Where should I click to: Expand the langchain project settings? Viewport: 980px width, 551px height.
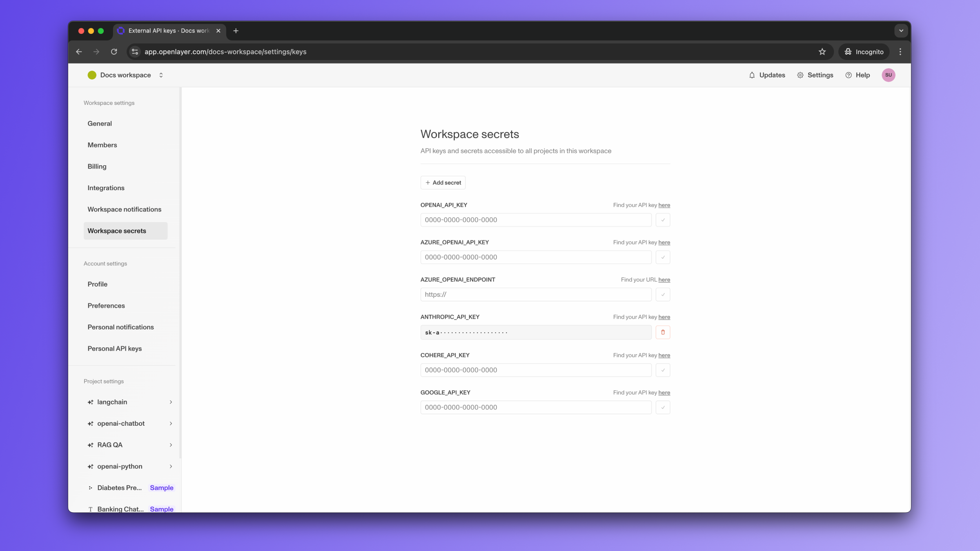(170, 402)
